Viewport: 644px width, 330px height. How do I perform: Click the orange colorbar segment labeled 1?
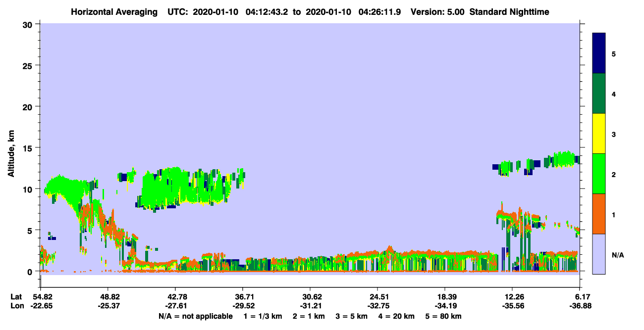[599, 214]
